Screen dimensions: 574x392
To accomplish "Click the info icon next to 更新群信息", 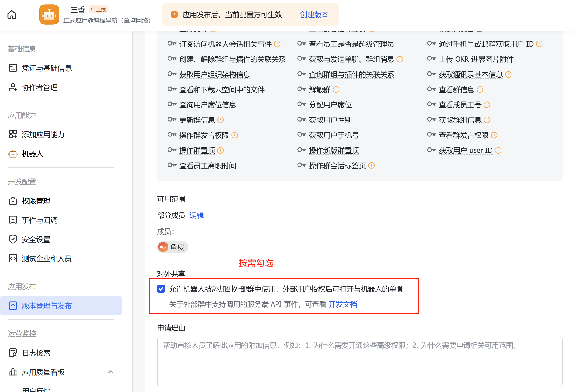I will (220, 120).
